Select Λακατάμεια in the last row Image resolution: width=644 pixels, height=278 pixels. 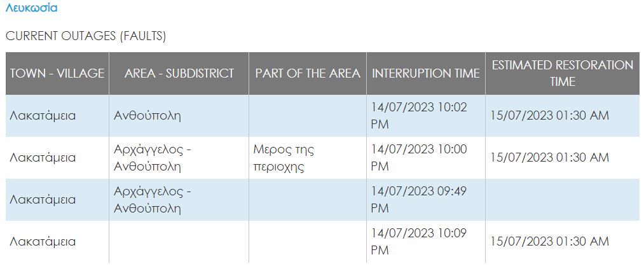pyautogui.click(x=43, y=241)
